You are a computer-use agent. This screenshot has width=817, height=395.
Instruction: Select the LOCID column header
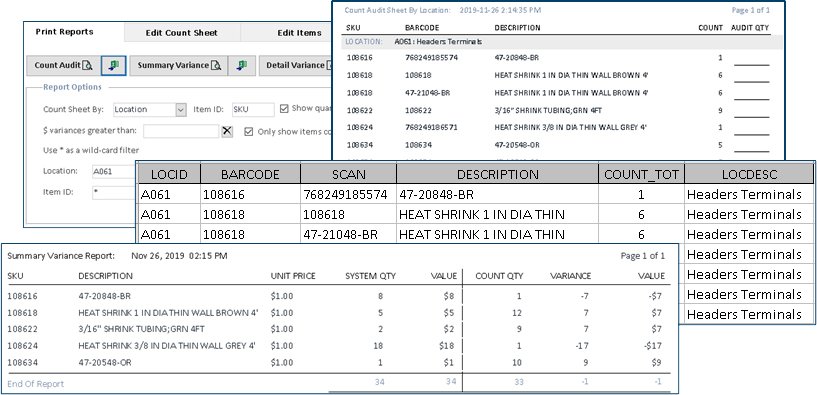coord(169,174)
